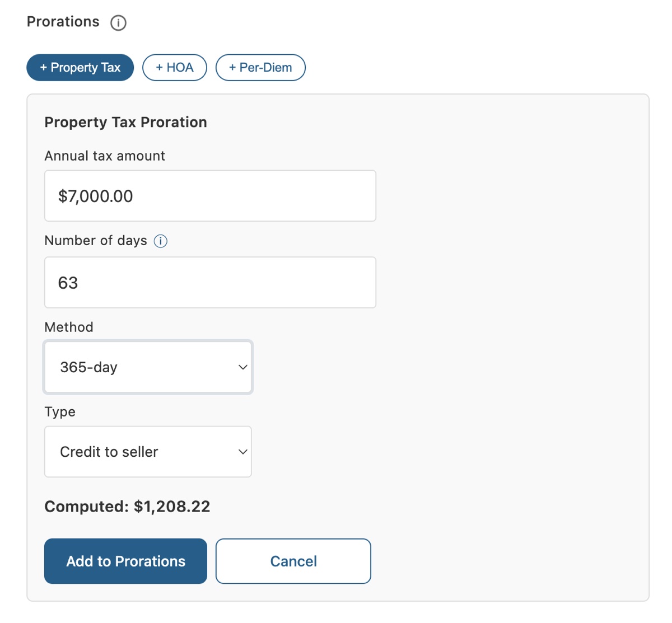Focus the Annual tax amount field
The width and height of the screenshot is (672, 623).
click(210, 196)
